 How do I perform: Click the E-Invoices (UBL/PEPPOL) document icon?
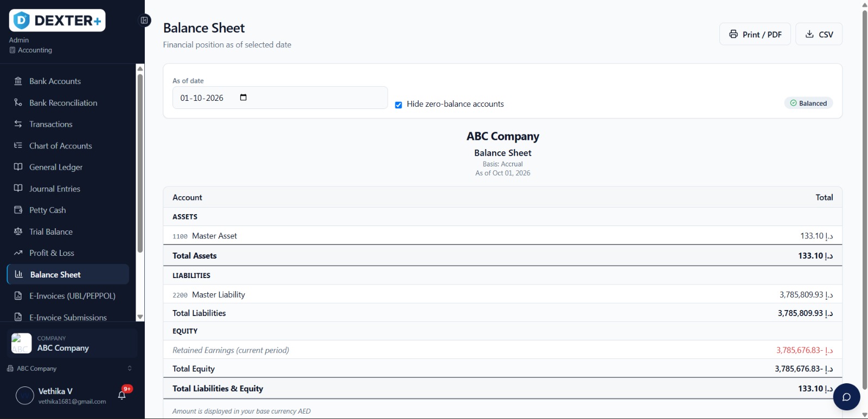18,296
